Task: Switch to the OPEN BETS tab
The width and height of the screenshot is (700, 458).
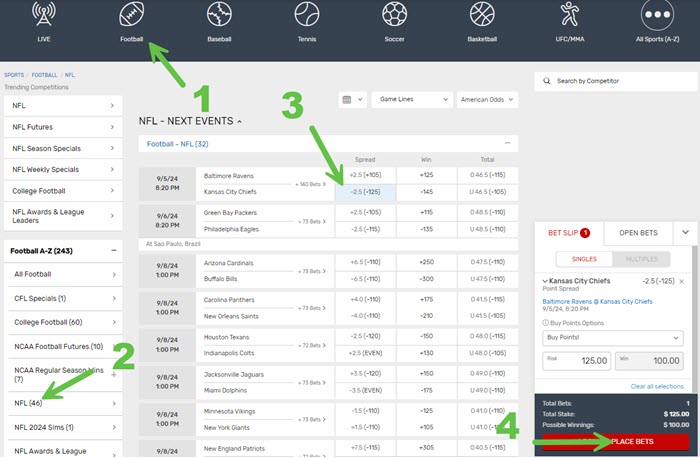Action: [x=637, y=232]
